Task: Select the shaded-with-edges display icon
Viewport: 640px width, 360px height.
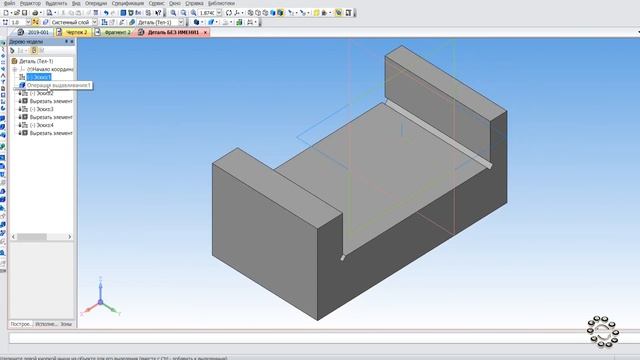Action: point(280,13)
